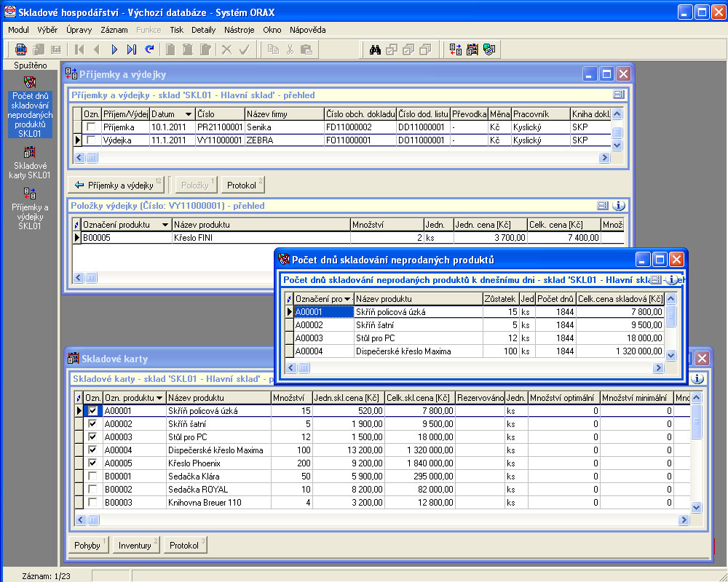
Task: Uncheck the checkbox for product A00003
Action: [92, 436]
